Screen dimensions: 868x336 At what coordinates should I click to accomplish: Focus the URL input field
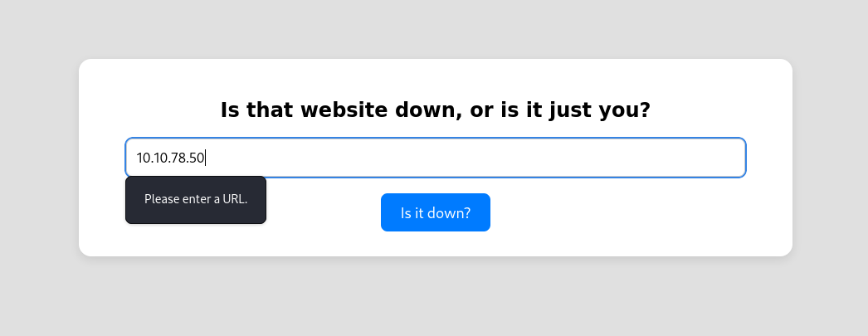pos(435,158)
